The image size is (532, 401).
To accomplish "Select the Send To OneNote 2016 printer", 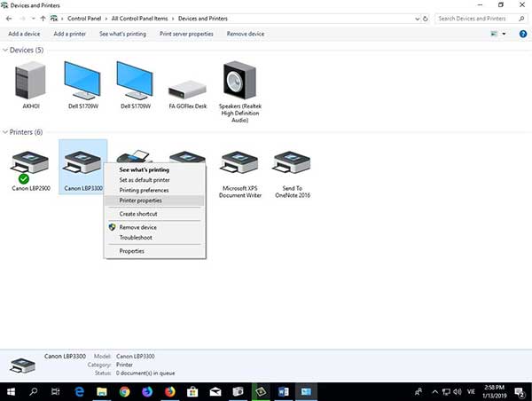I will (x=292, y=162).
